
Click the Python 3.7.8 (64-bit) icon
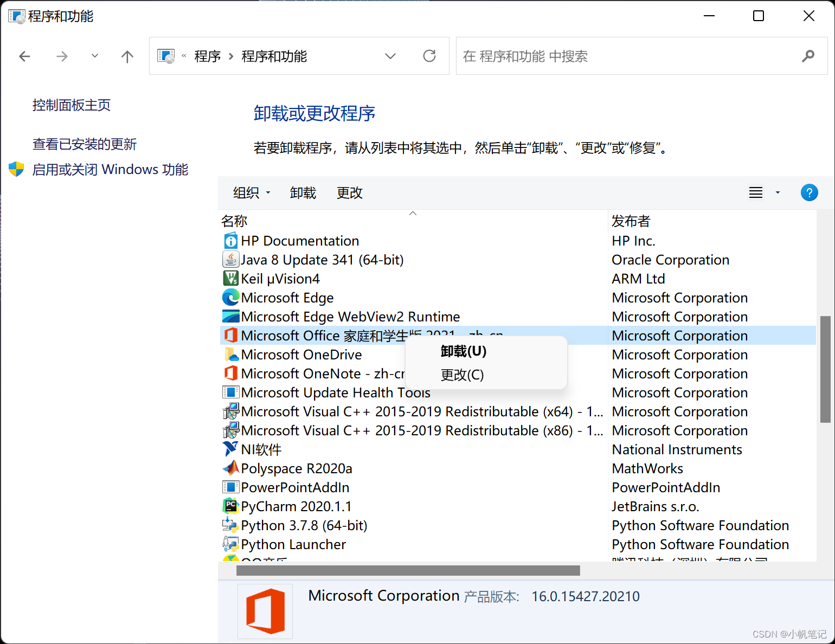231,525
